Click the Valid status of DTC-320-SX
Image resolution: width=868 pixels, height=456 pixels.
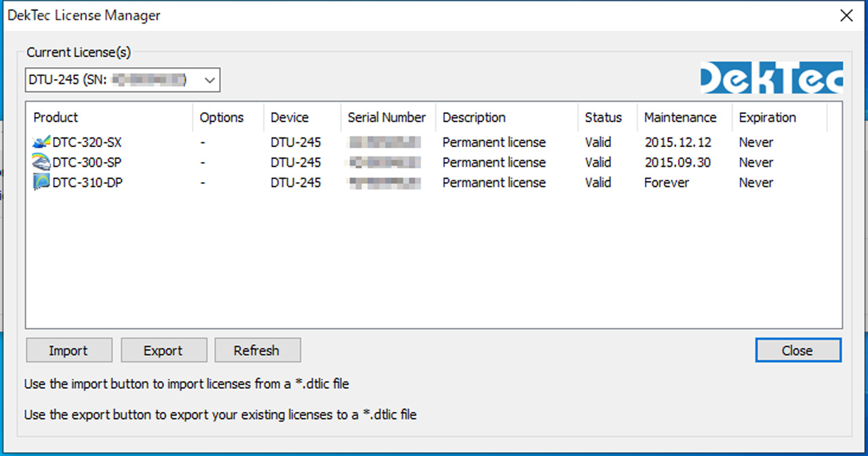click(598, 142)
